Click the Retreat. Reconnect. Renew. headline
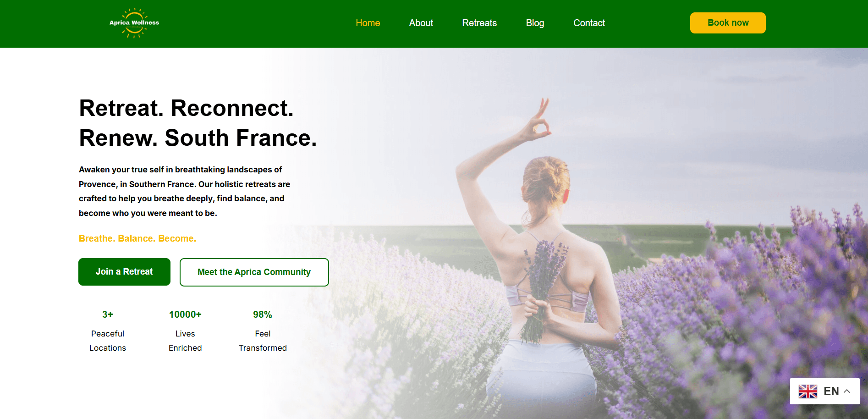868x419 pixels. [x=198, y=123]
